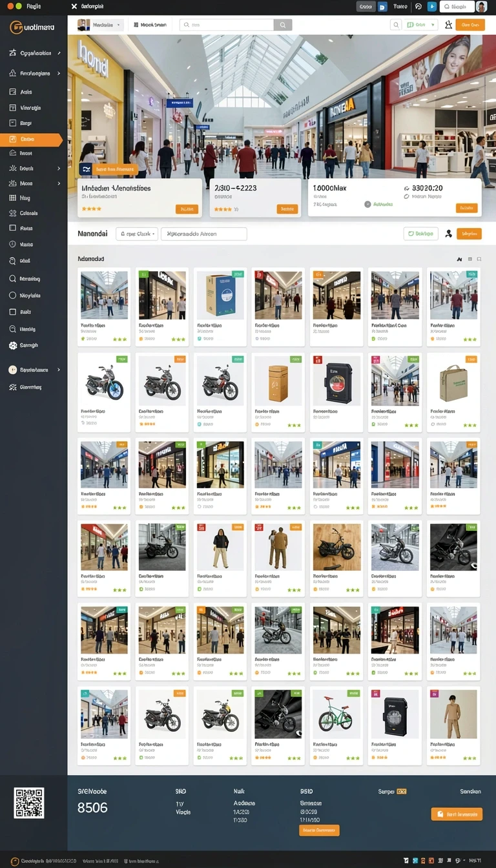496x868 pixels.
Task: Close the tab using the X icon in title bar
Action: (74, 6)
